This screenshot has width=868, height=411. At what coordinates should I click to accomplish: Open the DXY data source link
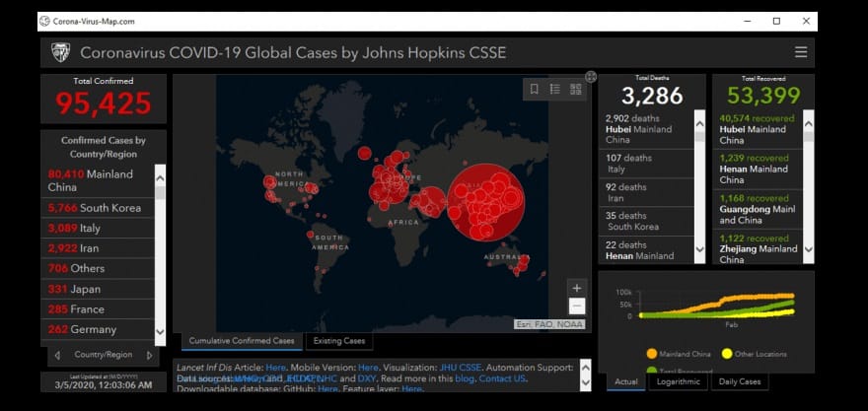[x=367, y=378]
